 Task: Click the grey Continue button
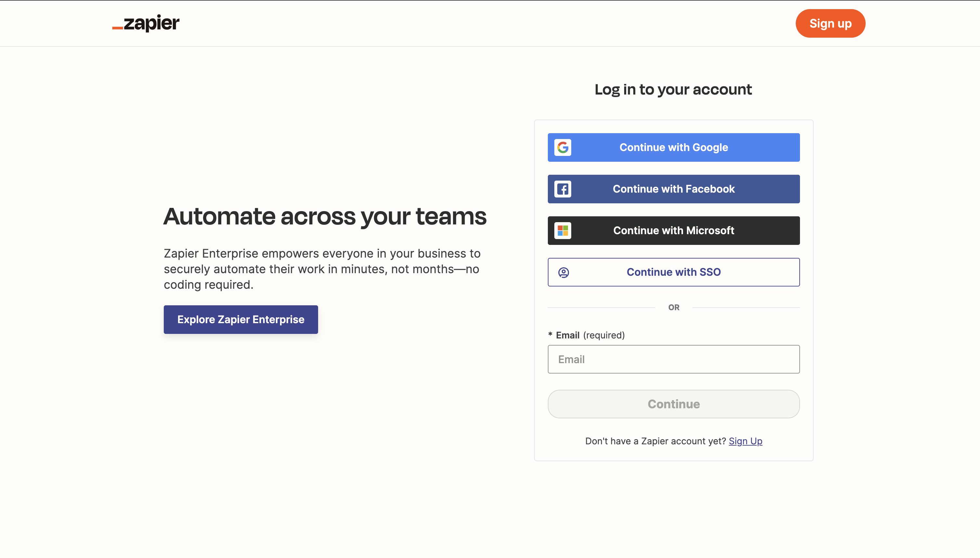click(x=673, y=404)
